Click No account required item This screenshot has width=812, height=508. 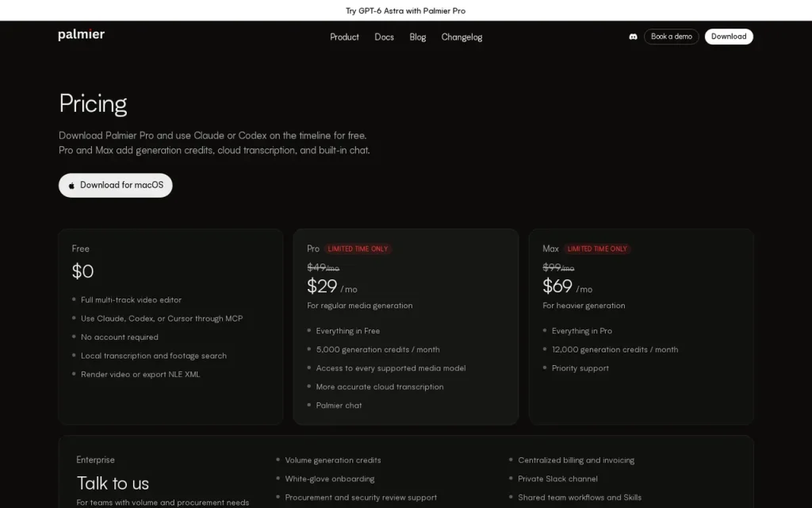click(120, 337)
